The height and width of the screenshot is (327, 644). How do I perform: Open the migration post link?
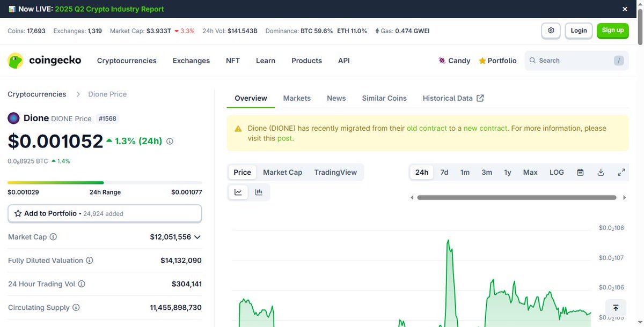click(x=284, y=138)
